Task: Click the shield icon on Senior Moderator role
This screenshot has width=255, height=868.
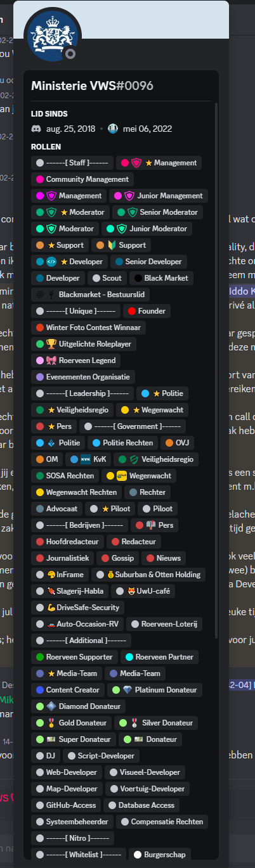Action: coord(133,212)
